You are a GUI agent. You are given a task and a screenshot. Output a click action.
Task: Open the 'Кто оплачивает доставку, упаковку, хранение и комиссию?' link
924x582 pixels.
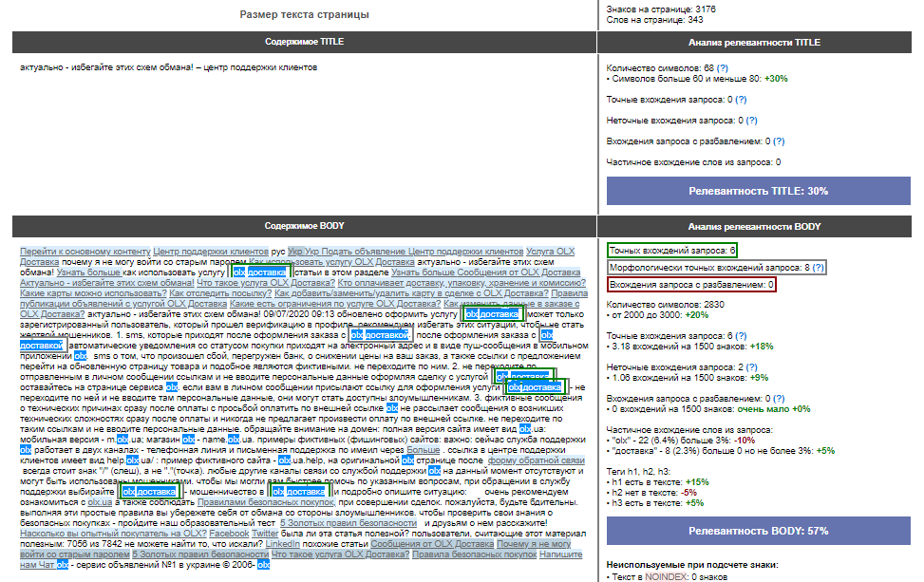point(462,283)
